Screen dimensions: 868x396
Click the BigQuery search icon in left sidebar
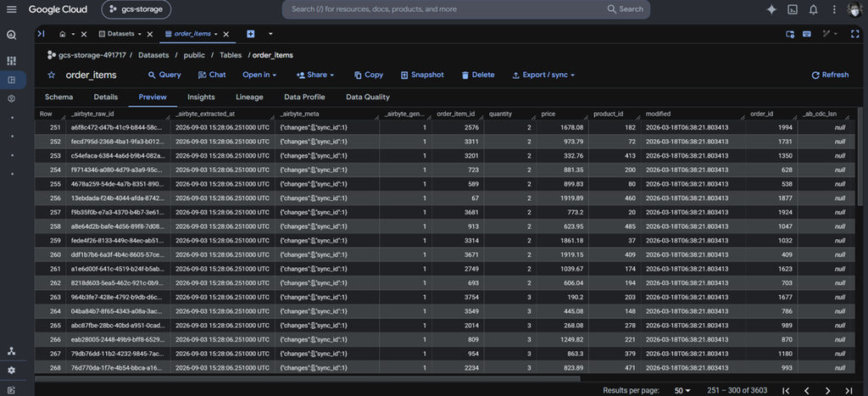point(12,35)
